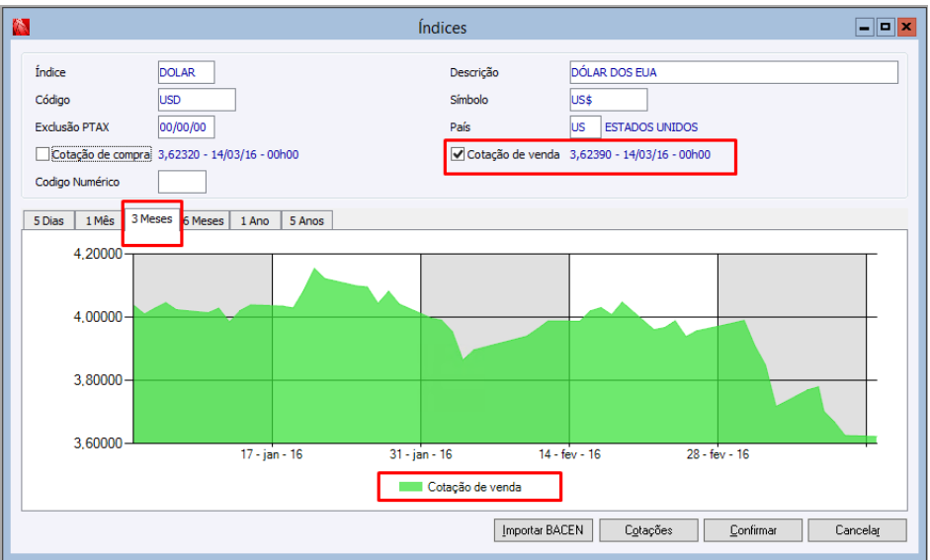Show the 1 Ano tab
The height and width of the screenshot is (560, 930).
tap(255, 220)
